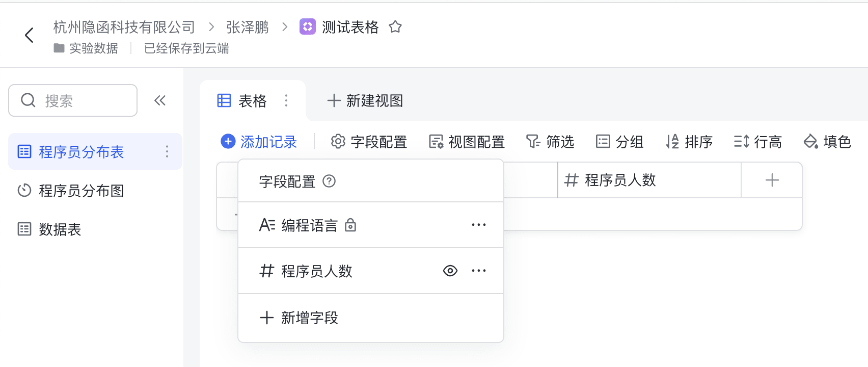
Task: Adjust 行高 row height setting
Action: (758, 142)
